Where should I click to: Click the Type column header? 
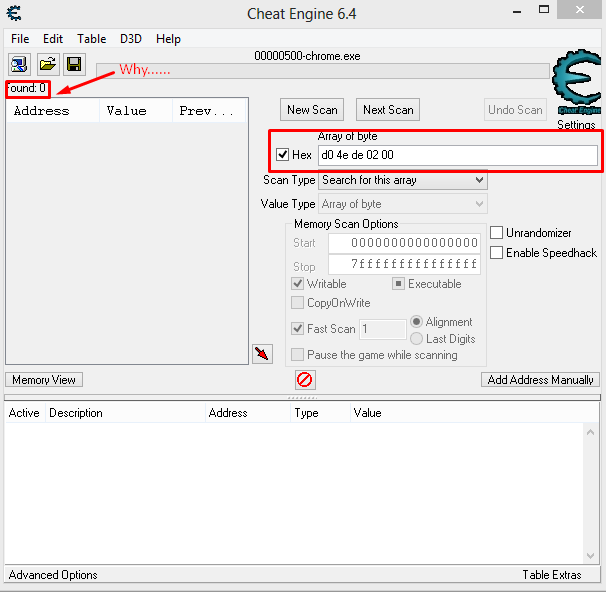pyautogui.click(x=320, y=413)
